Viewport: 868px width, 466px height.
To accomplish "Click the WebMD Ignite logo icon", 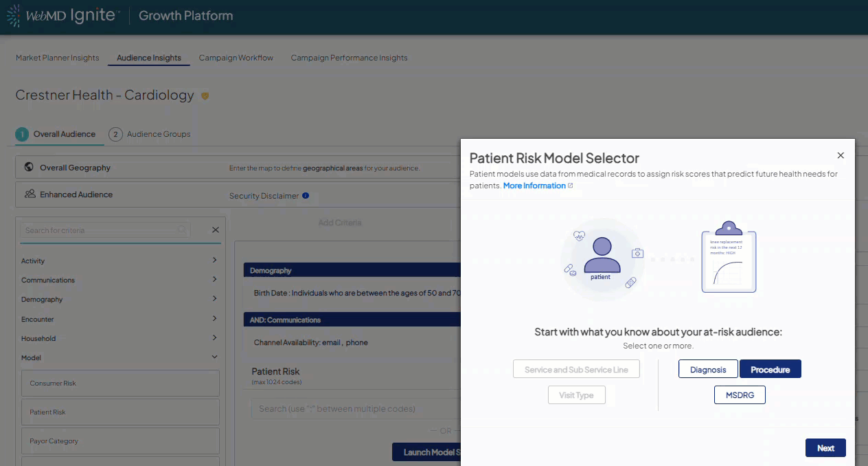I will pyautogui.click(x=14, y=16).
